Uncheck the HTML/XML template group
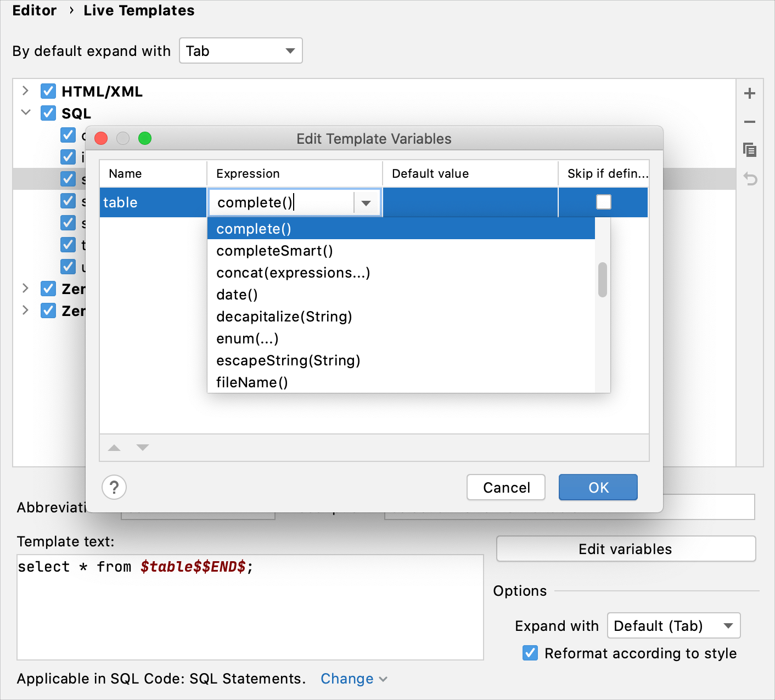The image size is (775, 700). (48, 91)
